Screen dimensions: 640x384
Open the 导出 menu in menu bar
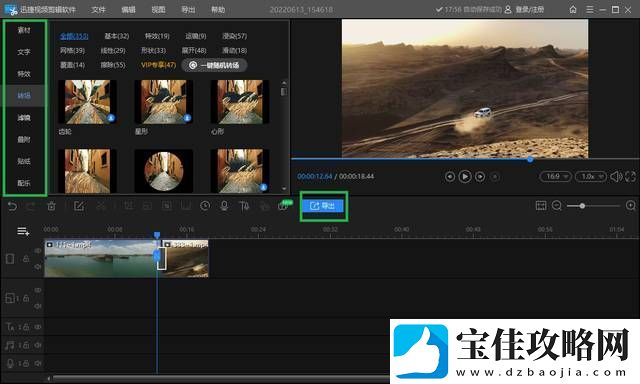188,9
